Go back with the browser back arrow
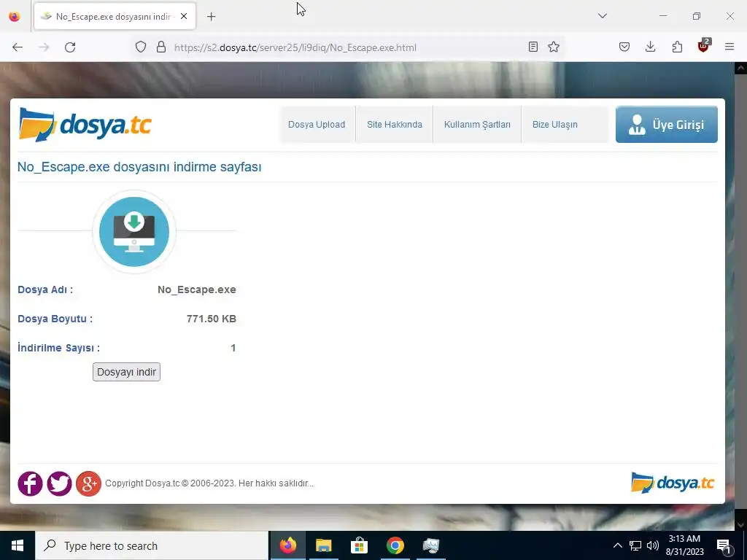Viewport: 747px width, 560px height. click(x=18, y=47)
